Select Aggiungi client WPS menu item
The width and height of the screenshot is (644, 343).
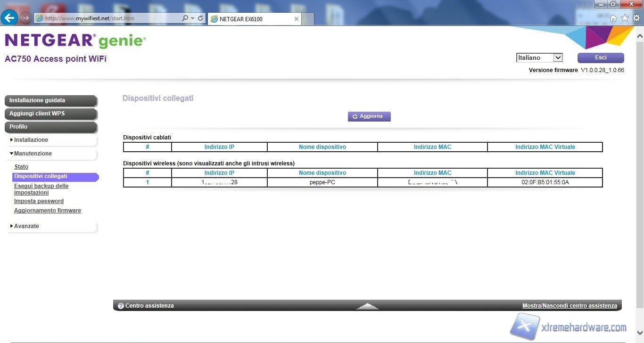50,114
